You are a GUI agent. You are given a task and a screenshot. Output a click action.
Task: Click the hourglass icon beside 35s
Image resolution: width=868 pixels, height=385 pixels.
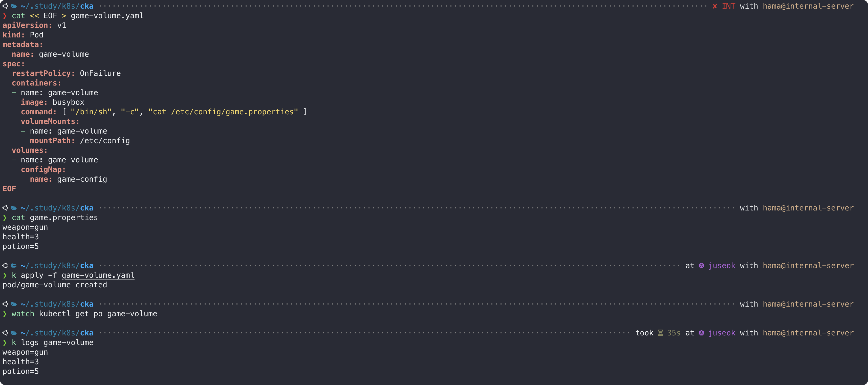tap(660, 333)
